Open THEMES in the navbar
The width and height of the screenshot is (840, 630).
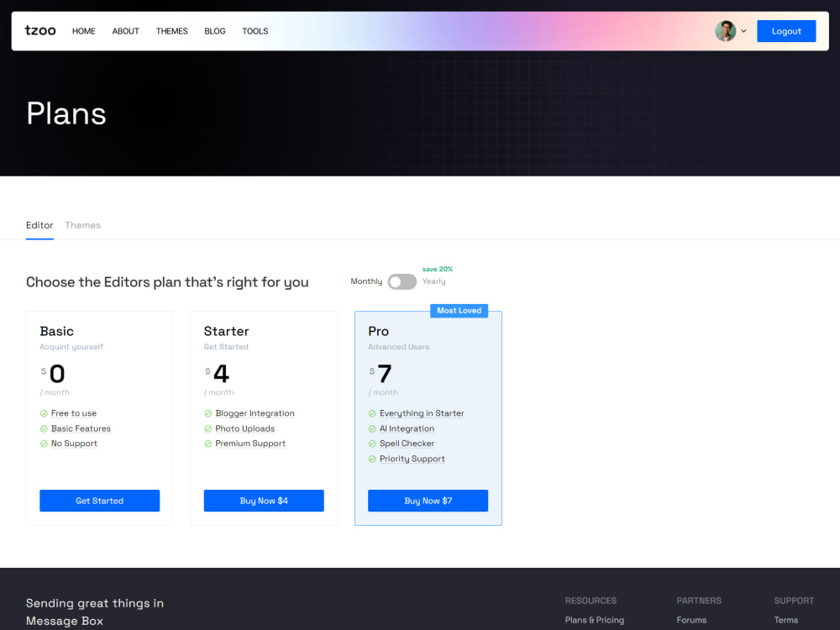coord(171,31)
